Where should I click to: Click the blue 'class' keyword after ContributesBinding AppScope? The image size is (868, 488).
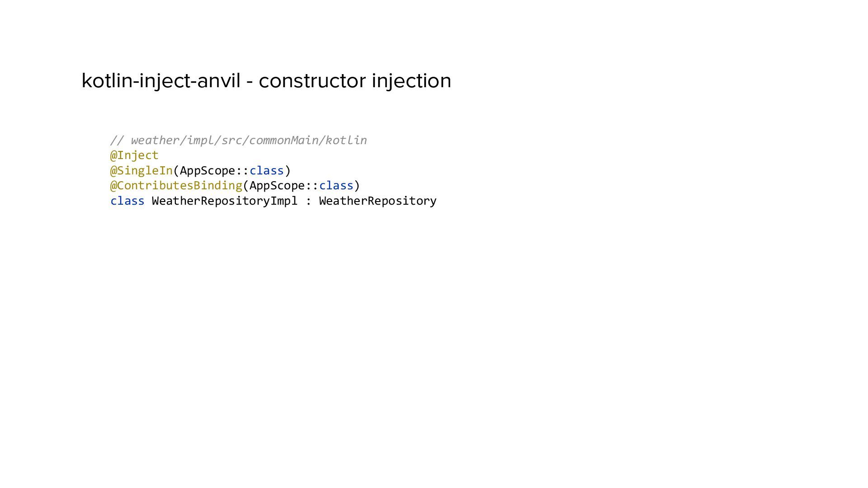coord(336,185)
